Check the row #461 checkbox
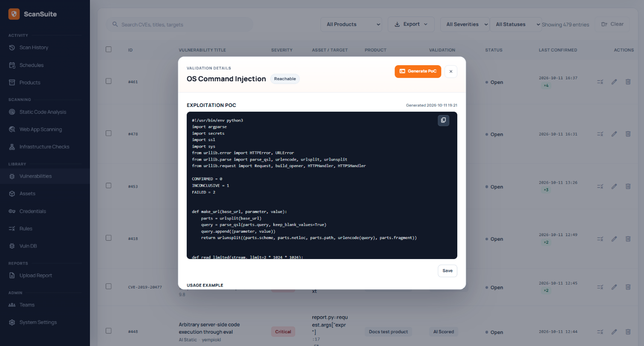The height and width of the screenshot is (346, 644). pyautogui.click(x=109, y=81)
